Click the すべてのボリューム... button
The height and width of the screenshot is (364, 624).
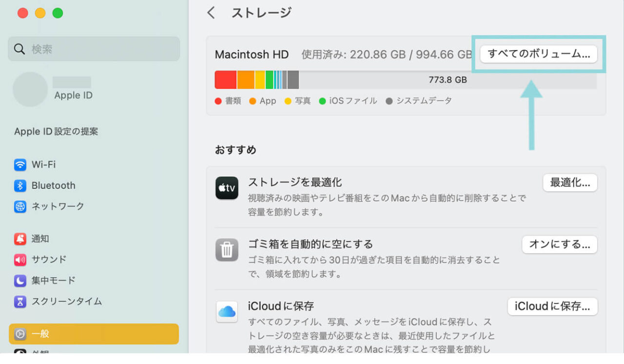tap(539, 54)
